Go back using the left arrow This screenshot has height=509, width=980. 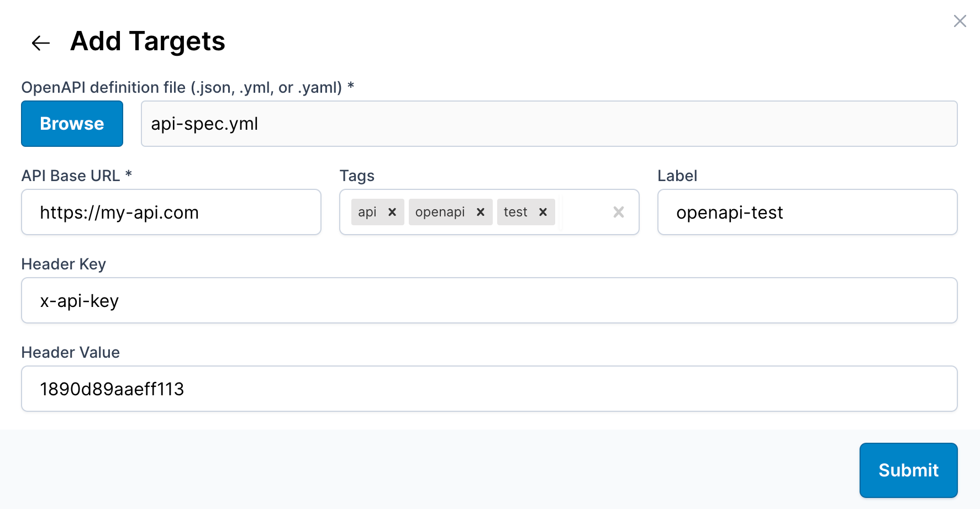[x=41, y=43]
